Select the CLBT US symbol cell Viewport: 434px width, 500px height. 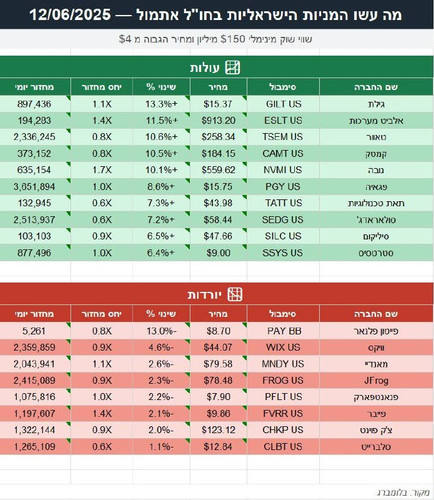coord(283,446)
